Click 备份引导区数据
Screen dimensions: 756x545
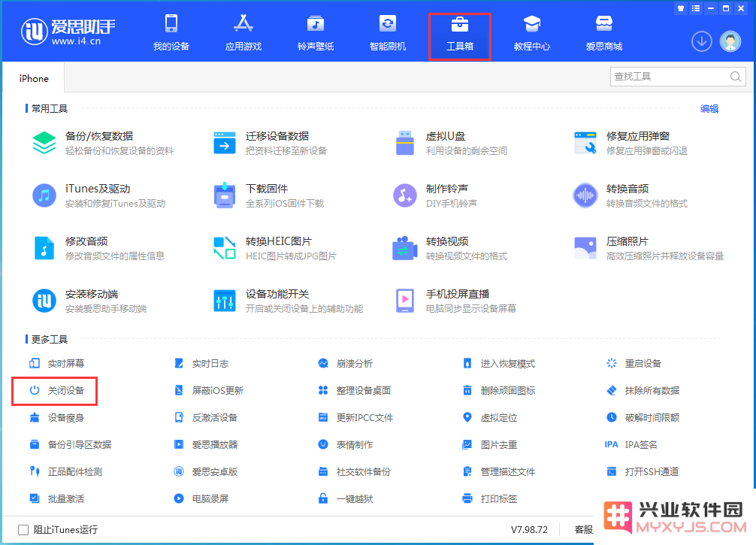point(70,444)
